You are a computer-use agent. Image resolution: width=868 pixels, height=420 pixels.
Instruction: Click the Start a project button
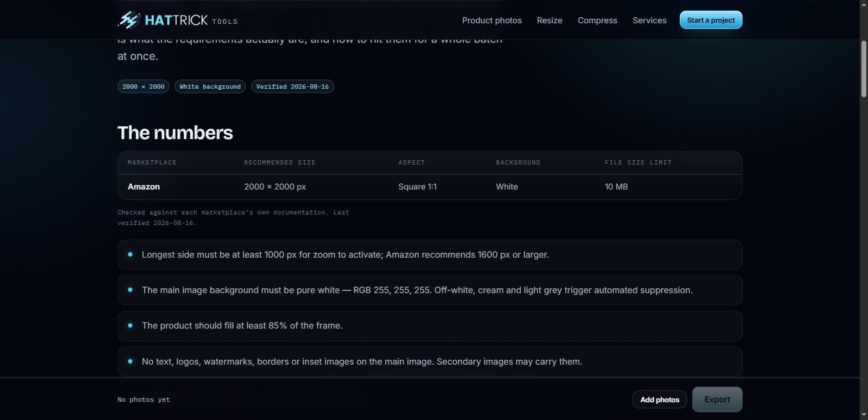click(711, 20)
